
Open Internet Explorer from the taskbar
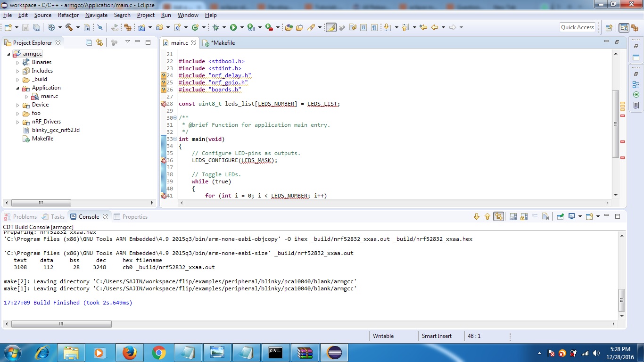(x=42, y=353)
